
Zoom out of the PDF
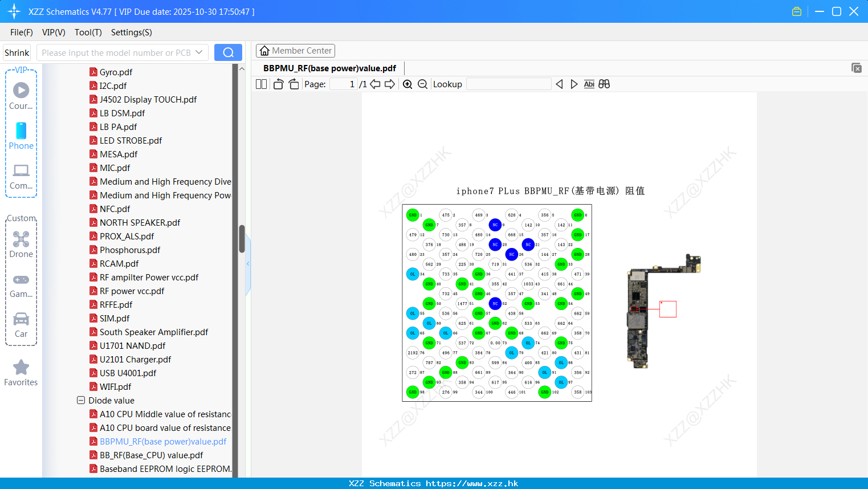(422, 84)
